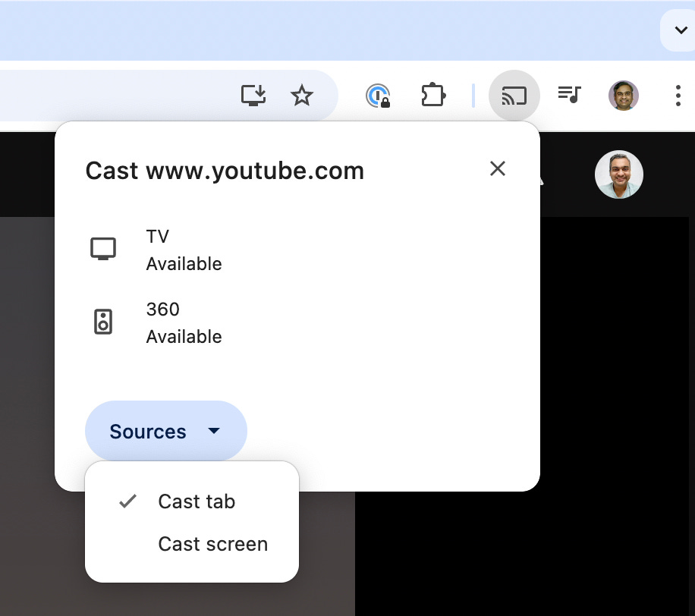
Task: Open the Extensions puzzle piece menu
Action: pyautogui.click(x=433, y=95)
